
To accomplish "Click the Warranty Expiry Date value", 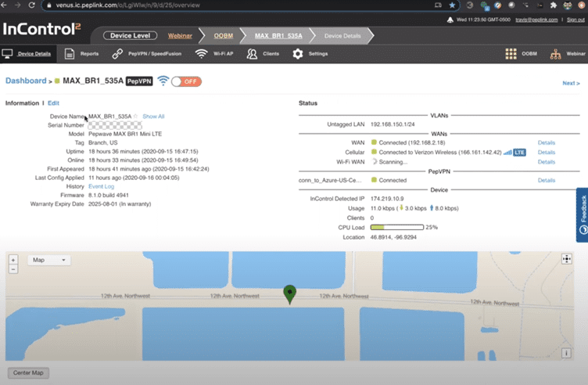I will (120, 204).
